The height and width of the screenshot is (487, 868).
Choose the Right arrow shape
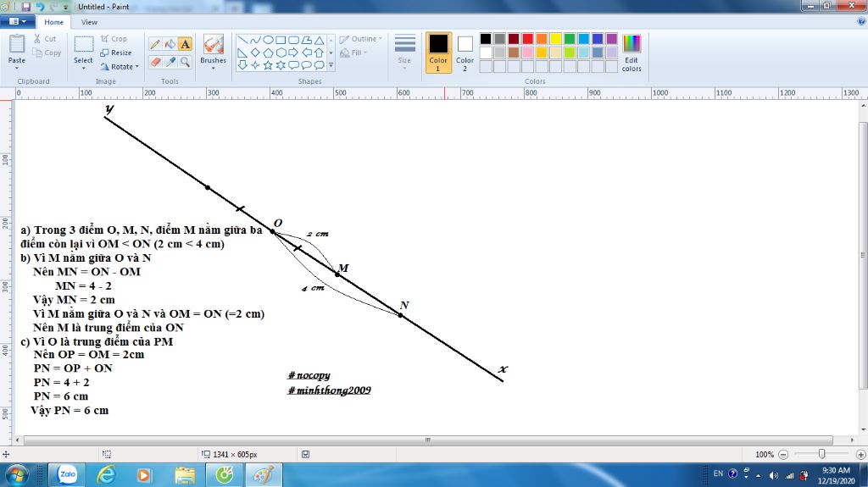coord(293,53)
